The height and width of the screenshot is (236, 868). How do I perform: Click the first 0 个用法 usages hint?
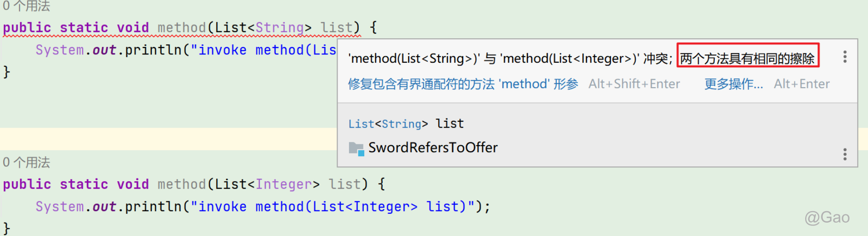[x=26, y=6]
